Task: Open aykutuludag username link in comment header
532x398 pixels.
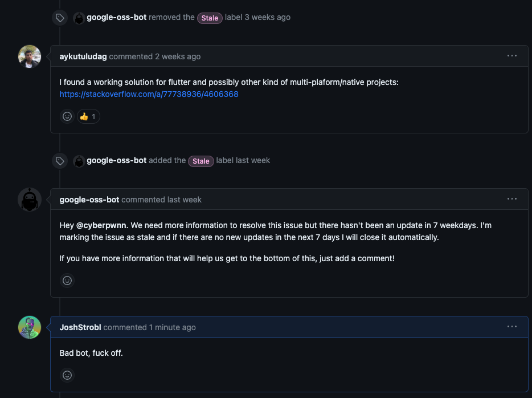Action: pyautogui.click(x=83, y=56)
